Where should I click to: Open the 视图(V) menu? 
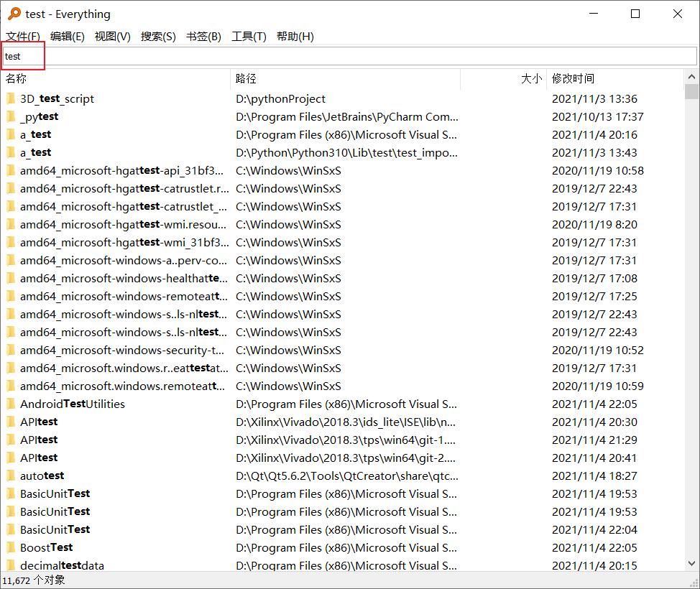pyautogui.click(x=112, y=36)
